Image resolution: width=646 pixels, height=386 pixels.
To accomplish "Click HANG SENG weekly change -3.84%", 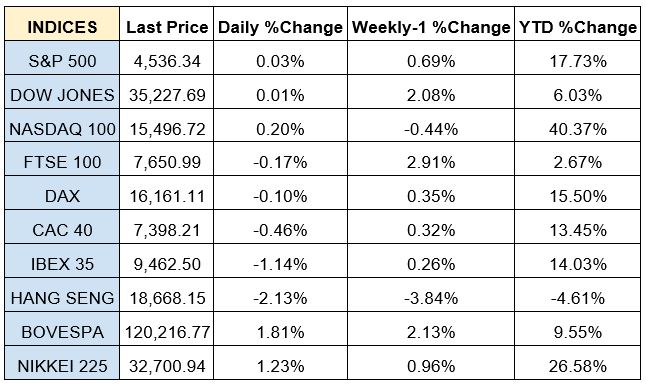I will (x=431, y=298).
